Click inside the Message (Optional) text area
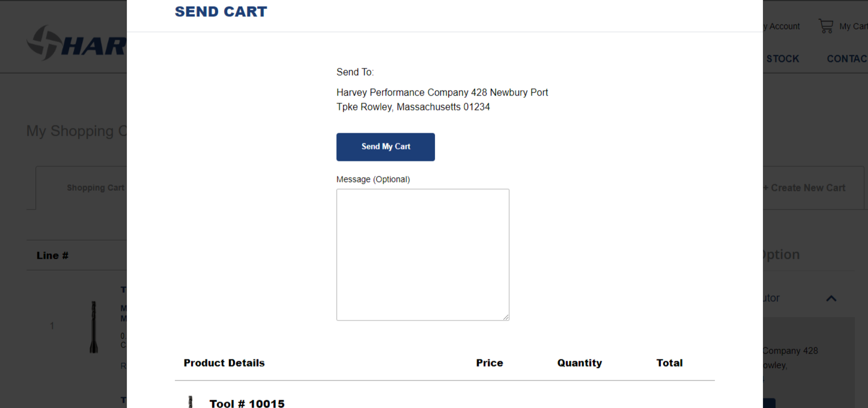Image resolution: width=868 pixels, height=408 pixels. tap(422, 254)
